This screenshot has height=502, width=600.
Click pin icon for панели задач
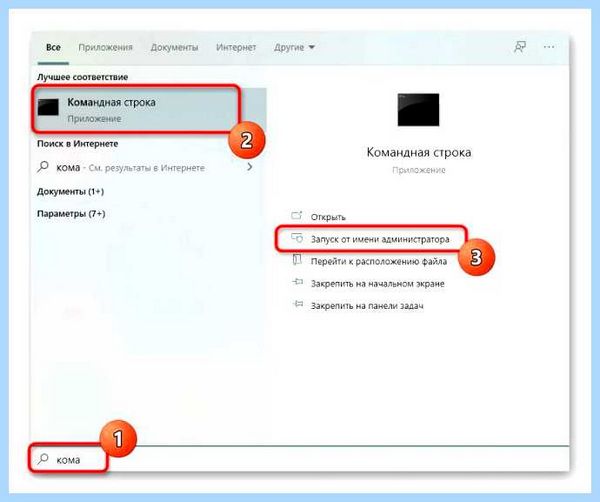(298, 305)
